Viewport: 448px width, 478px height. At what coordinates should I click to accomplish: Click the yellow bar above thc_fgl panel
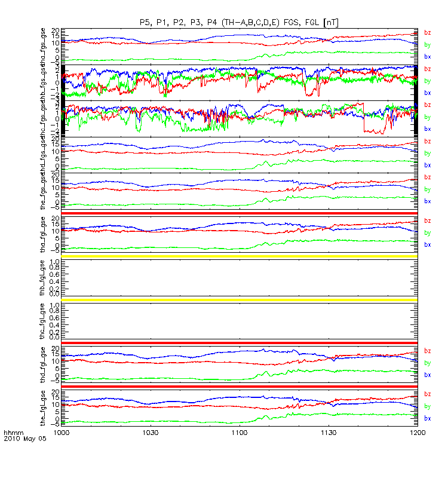coord(240,300)
